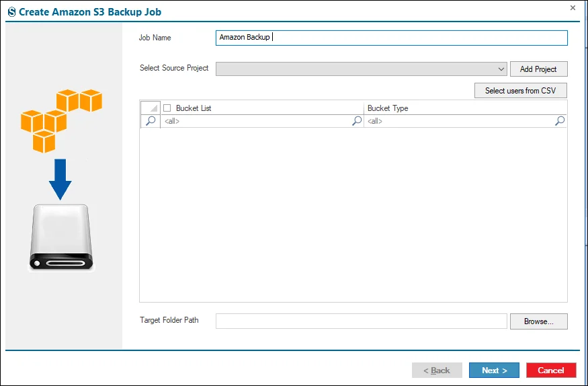
Task: Click the Add Project button
Action: click(538, 69)
